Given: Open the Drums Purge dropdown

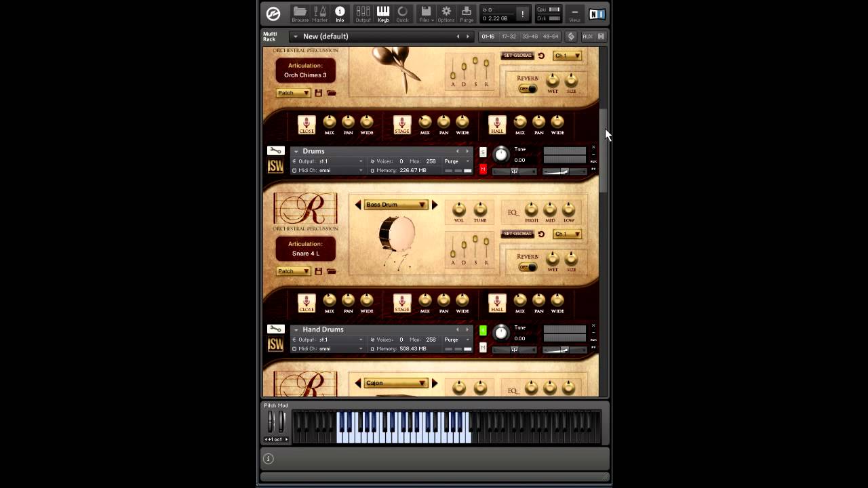Looking at the screenshot, I should (x=457, y=161).
